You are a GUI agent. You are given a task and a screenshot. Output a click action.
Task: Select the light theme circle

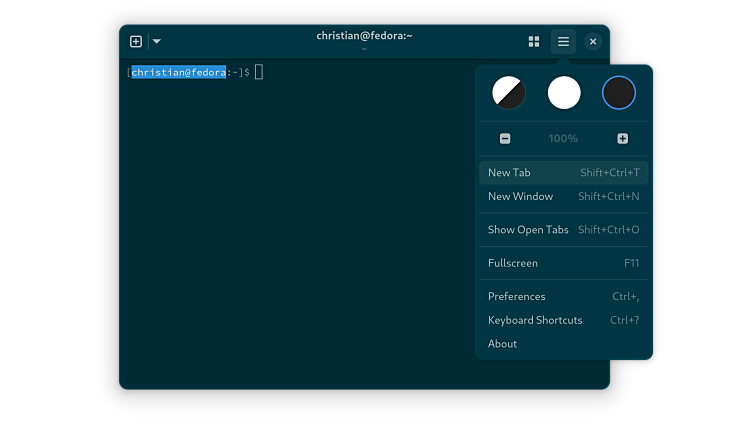(x=564, y=93)
